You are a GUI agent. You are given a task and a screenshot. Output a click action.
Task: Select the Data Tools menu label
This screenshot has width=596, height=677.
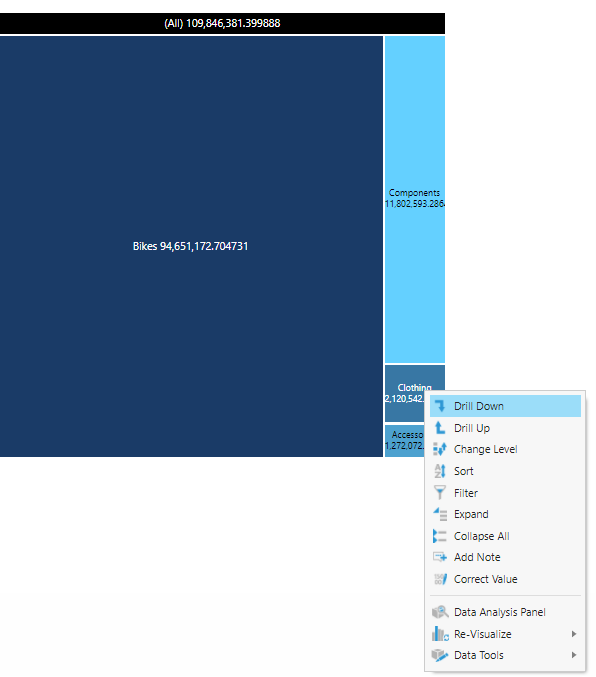pos(479,655)
